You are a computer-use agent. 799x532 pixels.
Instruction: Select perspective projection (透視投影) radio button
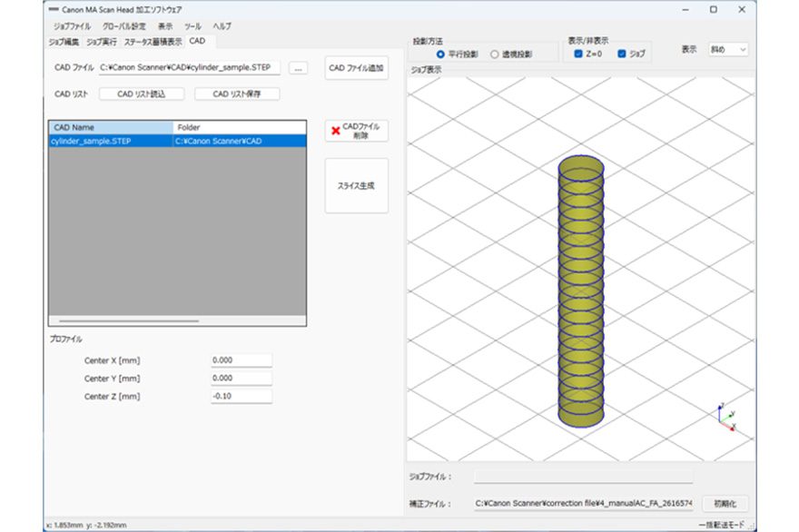coord(495,54)
